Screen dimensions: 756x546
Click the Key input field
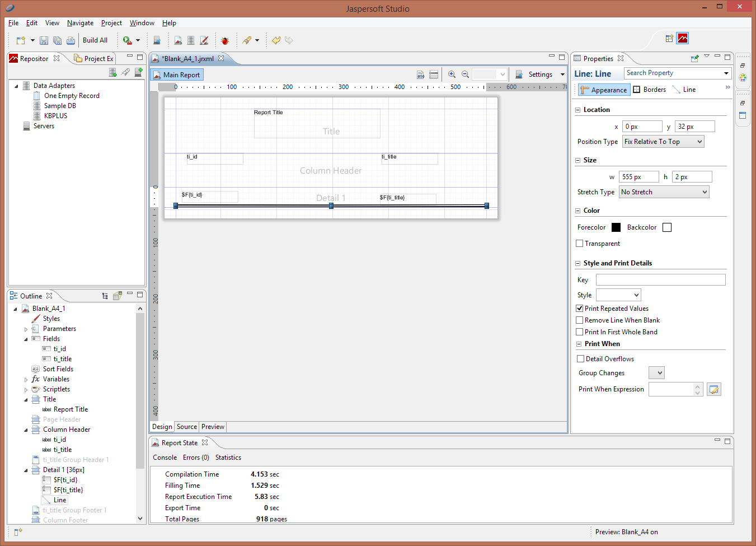[x=661, y=280]
